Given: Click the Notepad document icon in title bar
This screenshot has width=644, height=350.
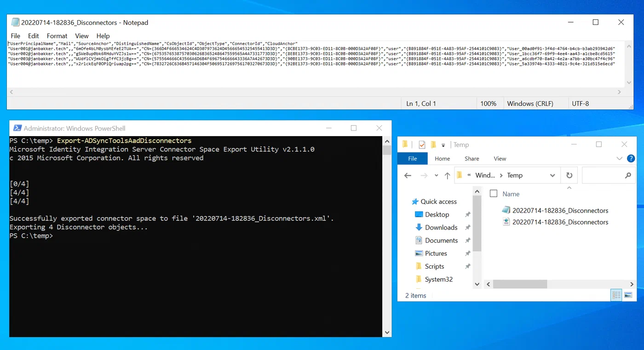Looking at the screenshot, I should click(15, 22).
